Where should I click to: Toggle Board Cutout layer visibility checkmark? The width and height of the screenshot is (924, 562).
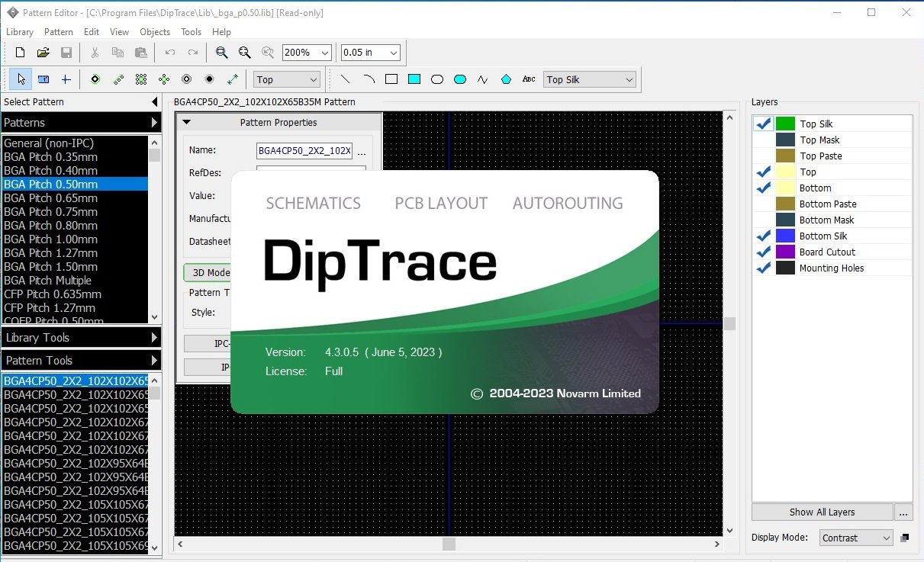(x=764, y=252)
